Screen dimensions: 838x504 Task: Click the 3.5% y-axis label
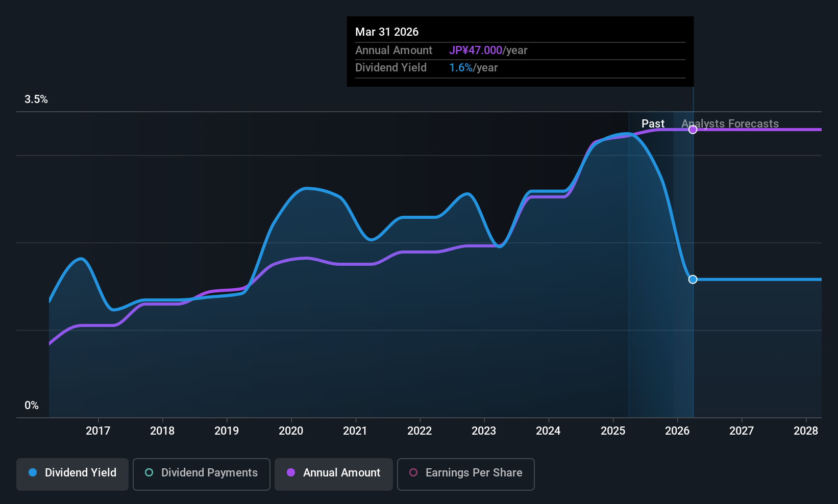click(36, 99)
